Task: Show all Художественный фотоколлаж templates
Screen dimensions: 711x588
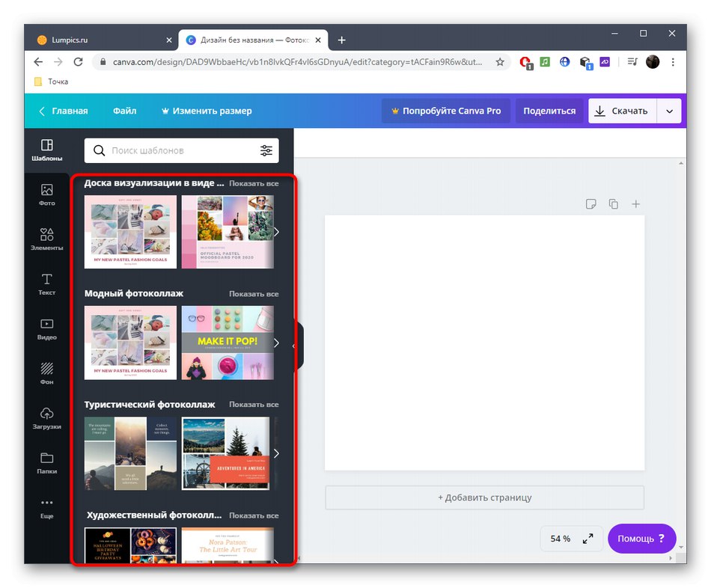Action: [254, 515]
